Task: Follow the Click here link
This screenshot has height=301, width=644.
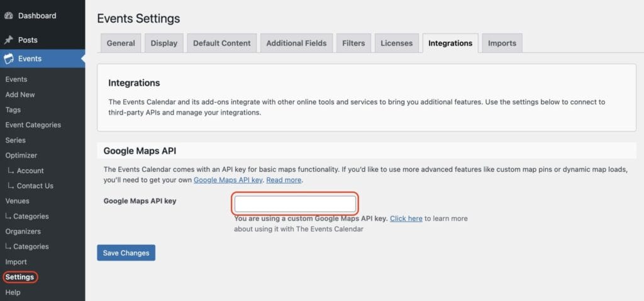Action: coord(406,219)
